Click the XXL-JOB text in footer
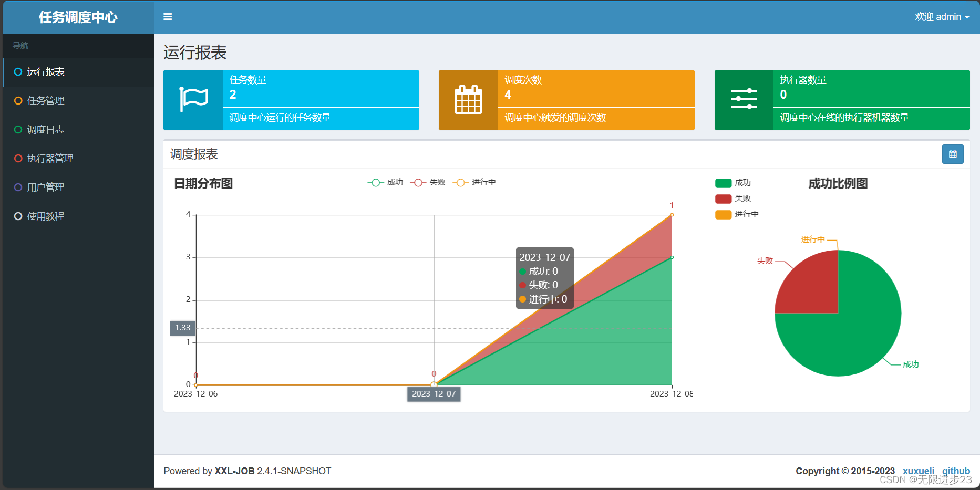The height and width of the screenshot is (490, 980). [x=234, y=471]
